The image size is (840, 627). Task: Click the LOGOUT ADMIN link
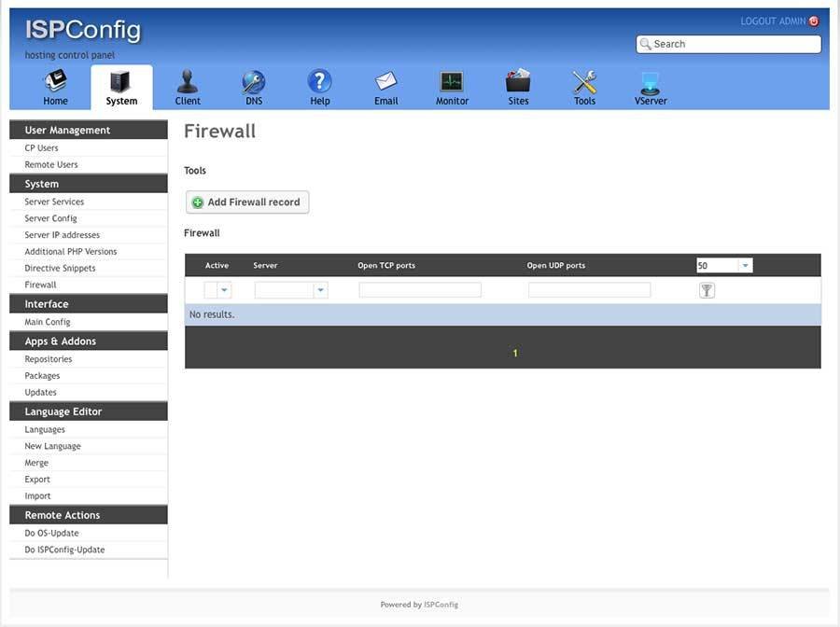click(773, 21)
